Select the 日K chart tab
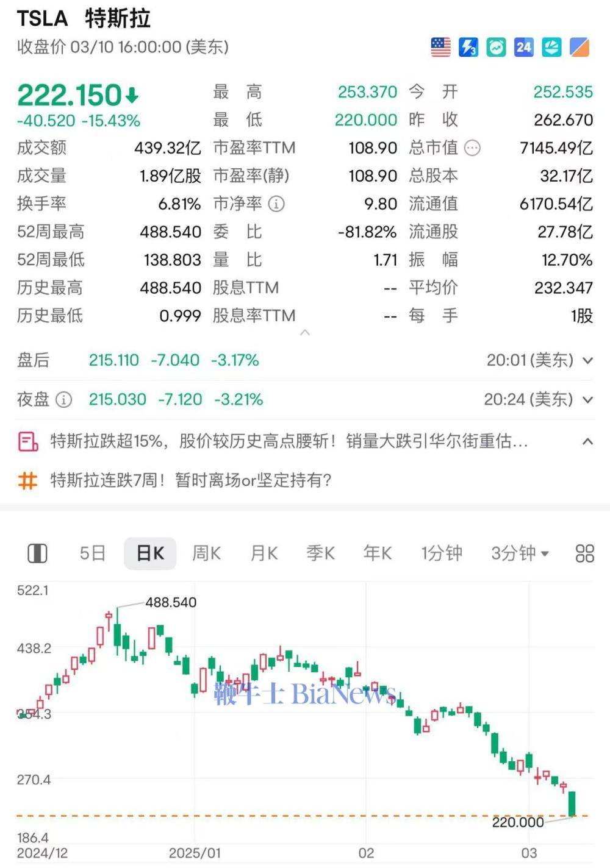The width and height of the screenshot is (610, 868). click(150, 553)
